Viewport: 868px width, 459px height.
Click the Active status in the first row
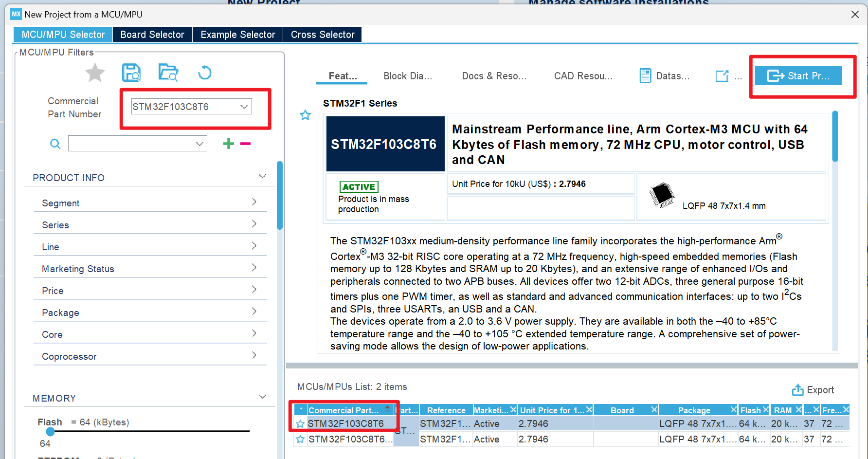click(487, 423)
